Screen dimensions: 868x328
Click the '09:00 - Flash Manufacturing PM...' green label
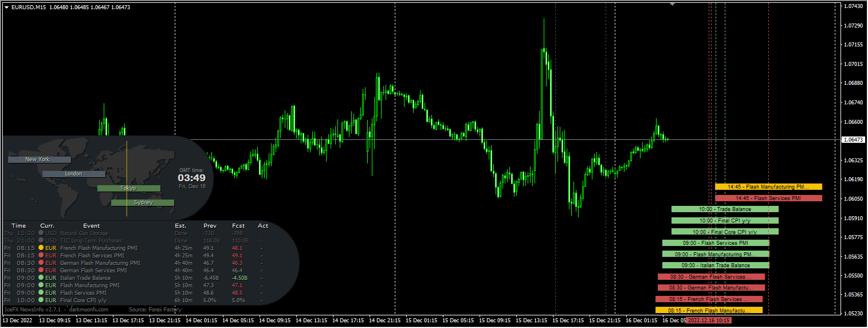click(x=716, y=254)
